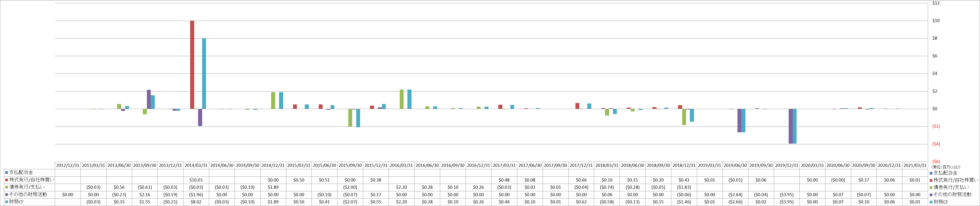Select the 2019/12/31 column header
The height and width of the screenshot is (206, 980).
786,165
